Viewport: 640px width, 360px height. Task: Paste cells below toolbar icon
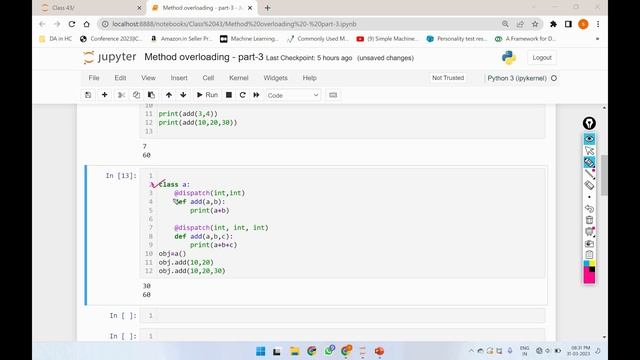pyautogui.click(x=151, y=95)
